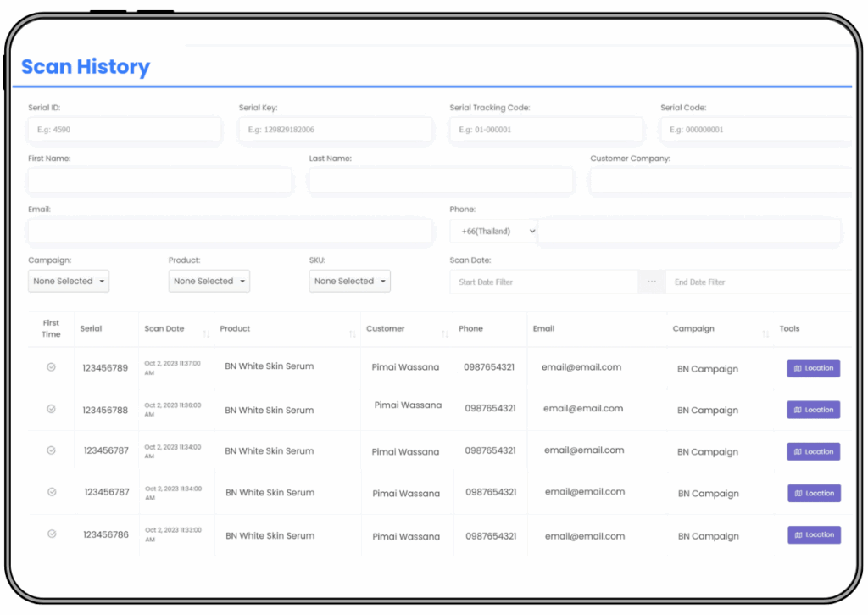Screen dimensions: 868x615
Task: Click the ellipsis between date filters
Action: click(x=652, y=282)
